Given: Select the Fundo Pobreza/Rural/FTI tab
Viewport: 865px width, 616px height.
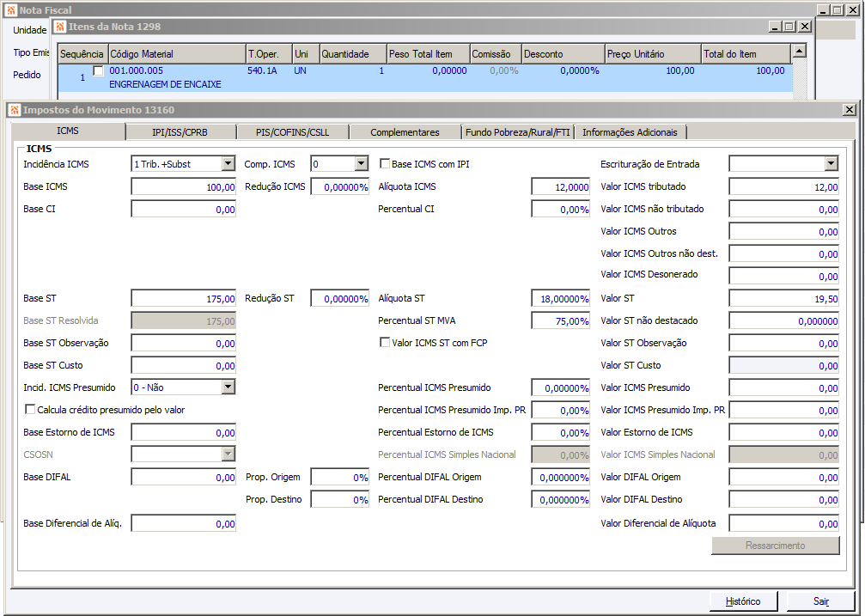Looking at the screenshot, I should click(517, 132).
